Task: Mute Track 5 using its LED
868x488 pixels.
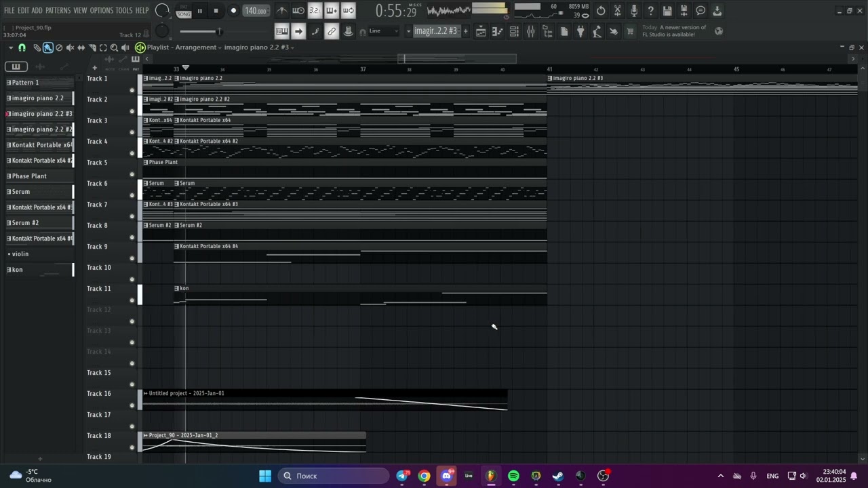Action: (x=132, y=174)
